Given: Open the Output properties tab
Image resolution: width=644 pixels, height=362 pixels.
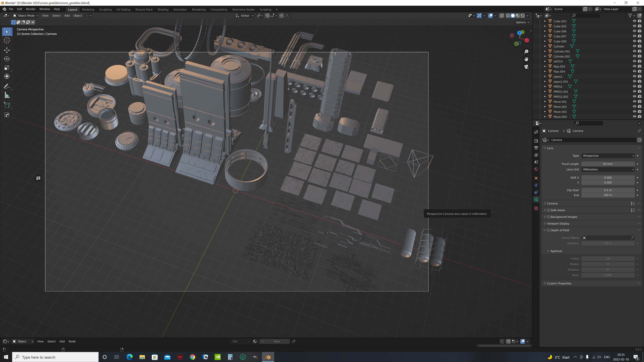Looking at the screenshot, I should 536,148.
